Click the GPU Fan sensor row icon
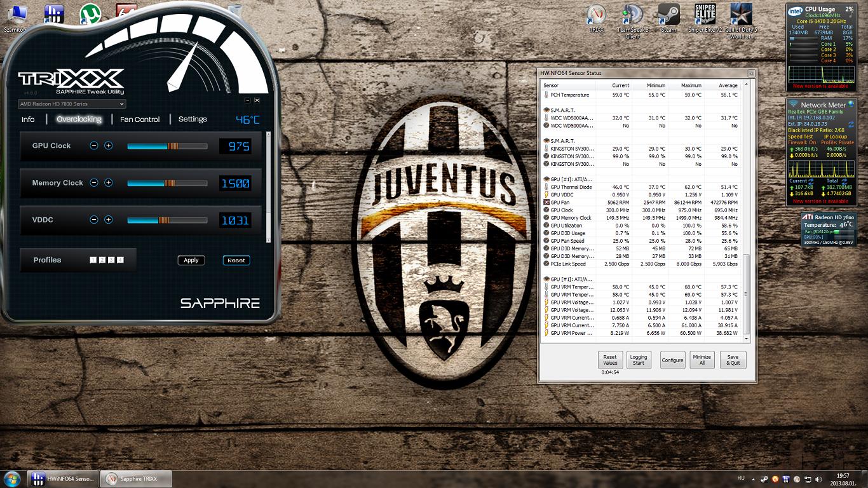868x488 pixels. pos(546,202)
